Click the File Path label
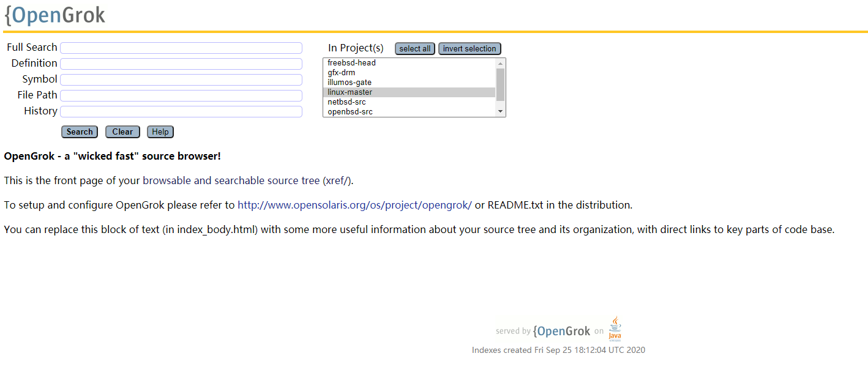The image size is (868, 378). 37,95
